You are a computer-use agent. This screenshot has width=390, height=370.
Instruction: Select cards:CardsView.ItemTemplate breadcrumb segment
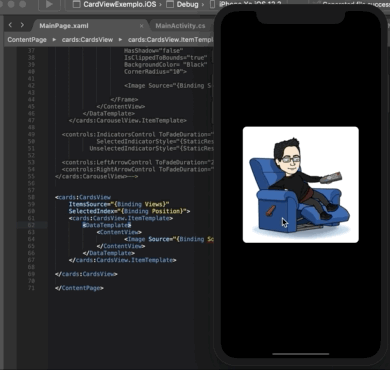170,40
